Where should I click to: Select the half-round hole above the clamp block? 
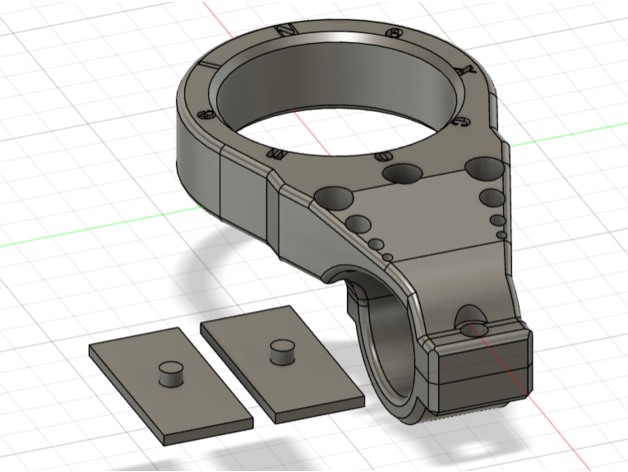[470, 319]
